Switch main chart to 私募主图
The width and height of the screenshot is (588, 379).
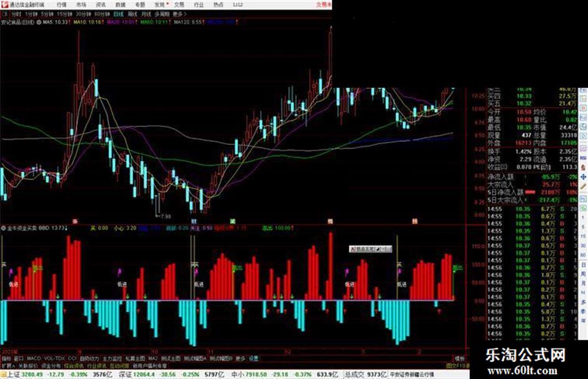pyautogui.click(x=135, y=358)
